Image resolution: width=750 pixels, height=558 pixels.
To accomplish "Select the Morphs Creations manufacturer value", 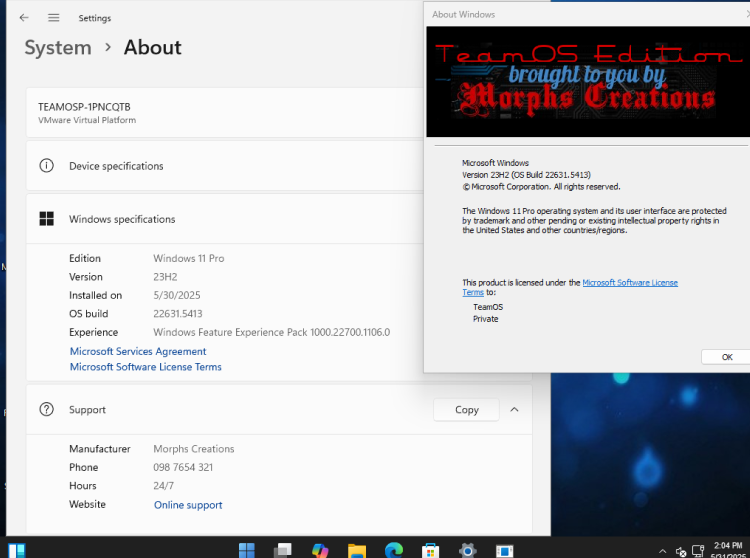I will tap(194, 449).
